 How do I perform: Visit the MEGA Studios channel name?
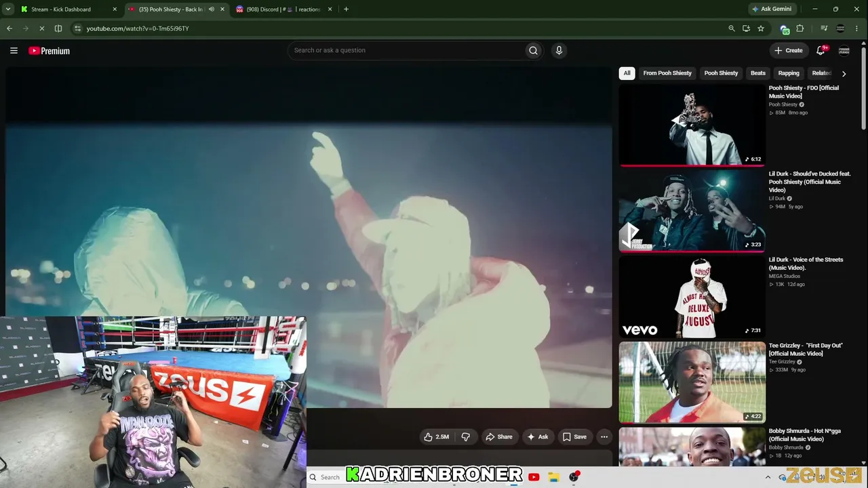[785, 277]
